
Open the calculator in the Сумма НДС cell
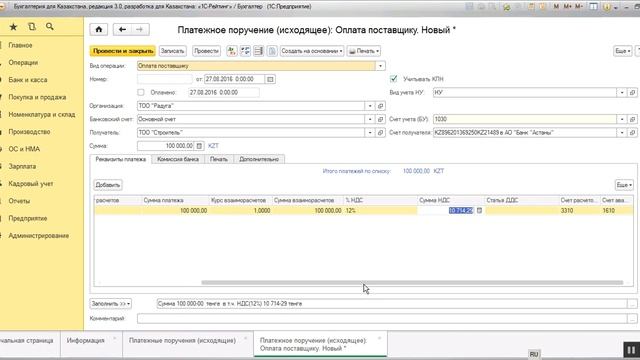click(x=480, y=211)
